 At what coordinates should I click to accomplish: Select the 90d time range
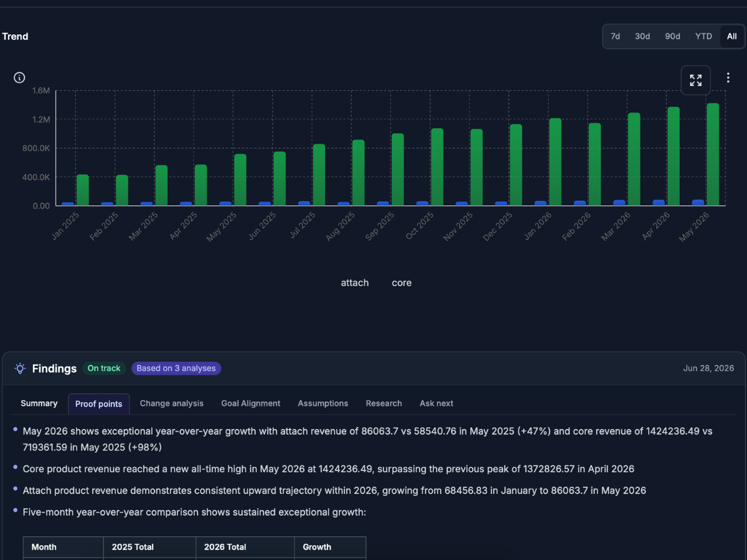672,36
